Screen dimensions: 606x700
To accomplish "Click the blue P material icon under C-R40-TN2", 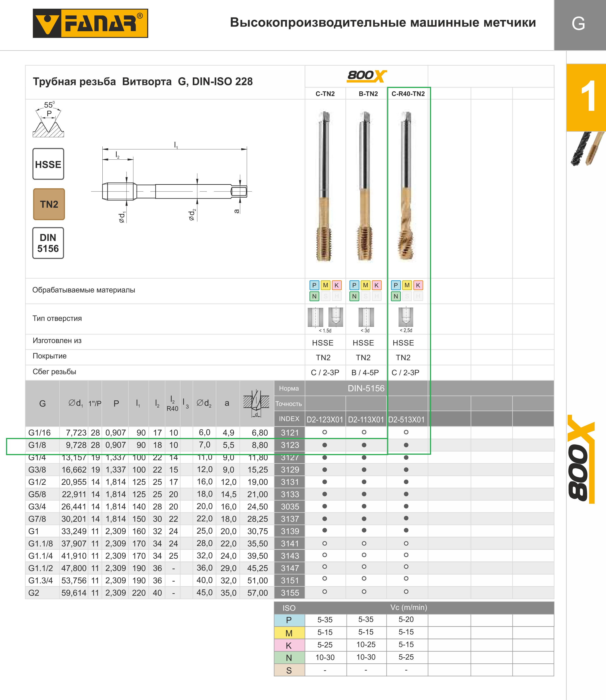I will click(396, 285).
